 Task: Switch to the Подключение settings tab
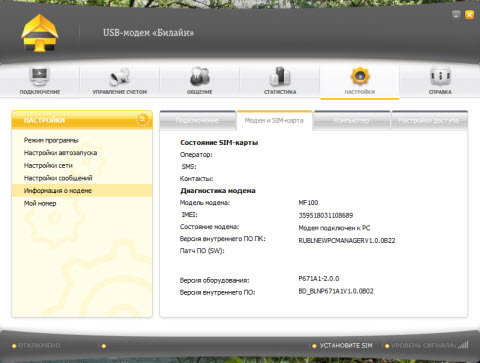(197, 121)
